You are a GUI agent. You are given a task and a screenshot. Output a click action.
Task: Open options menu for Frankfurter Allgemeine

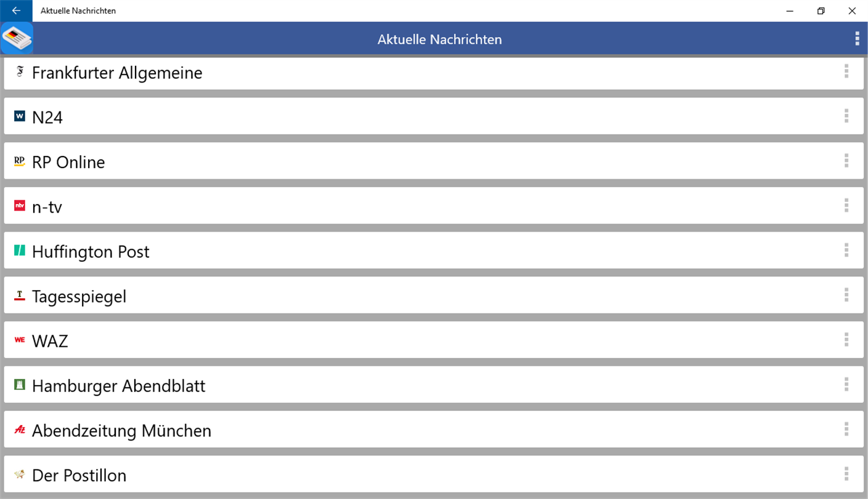(846, 71)
